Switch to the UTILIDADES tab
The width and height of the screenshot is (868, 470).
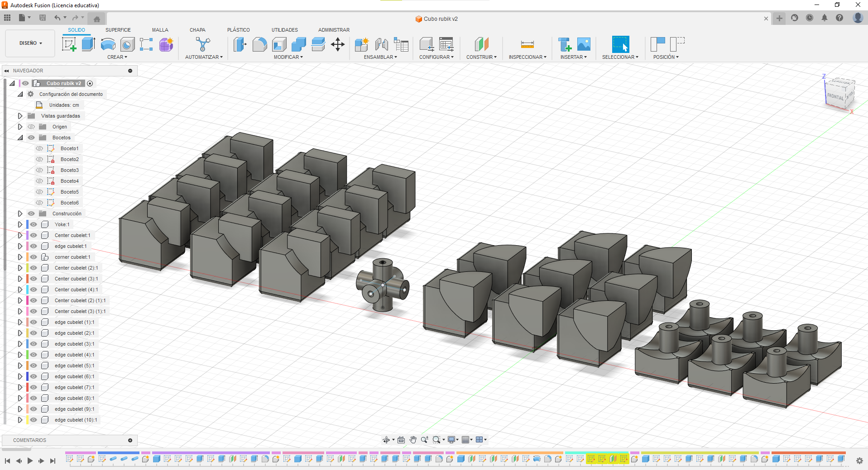pos(285,30)
